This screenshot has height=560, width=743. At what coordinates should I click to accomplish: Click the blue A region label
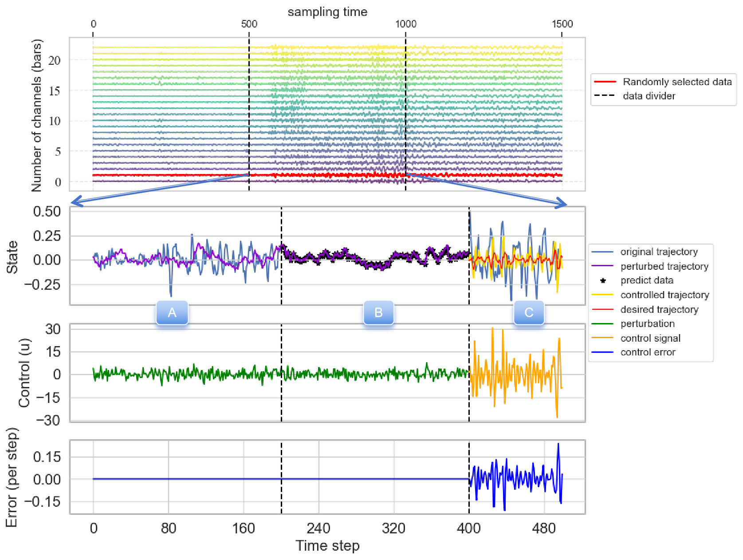(x=172, y=313)
